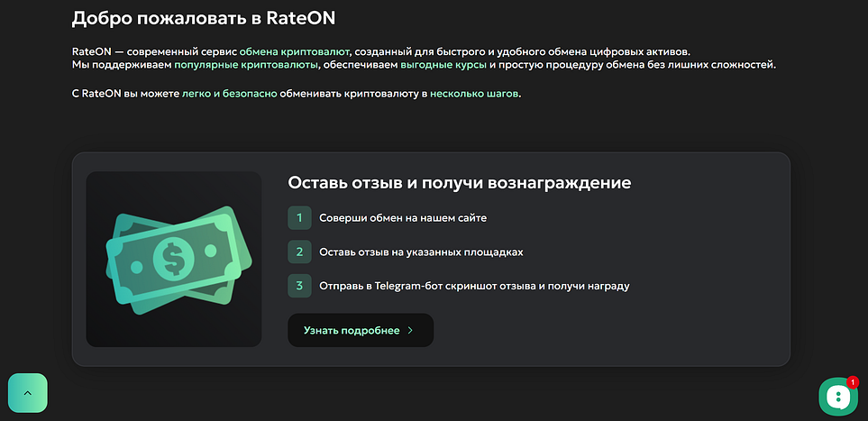Click the 'Оставь отзыв и получи вознаграждение' heading
The width and height of the screenshot is (868, 421).
tap(460, 183)
